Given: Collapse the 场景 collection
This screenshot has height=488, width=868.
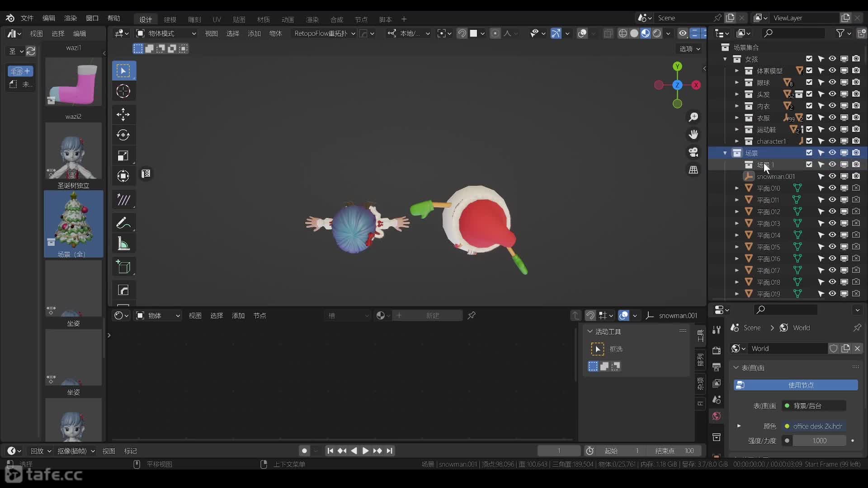Looking at the screenshot, I should tap(725, 153).
